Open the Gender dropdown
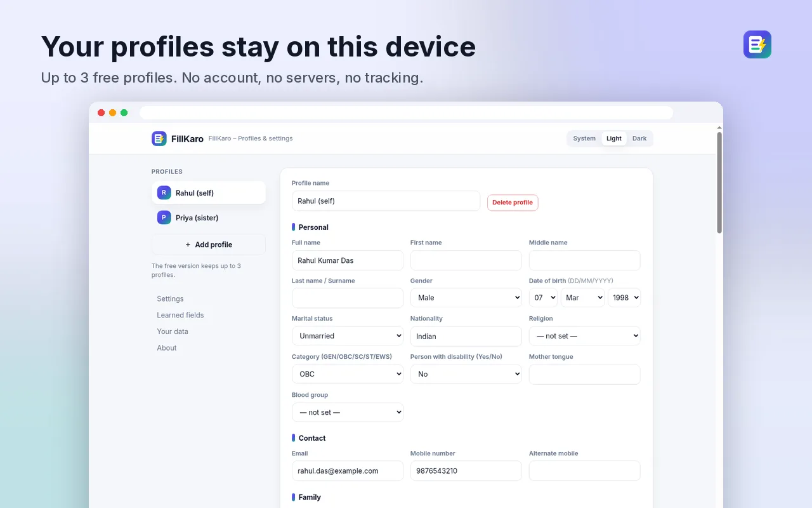 tap(466, 298)
